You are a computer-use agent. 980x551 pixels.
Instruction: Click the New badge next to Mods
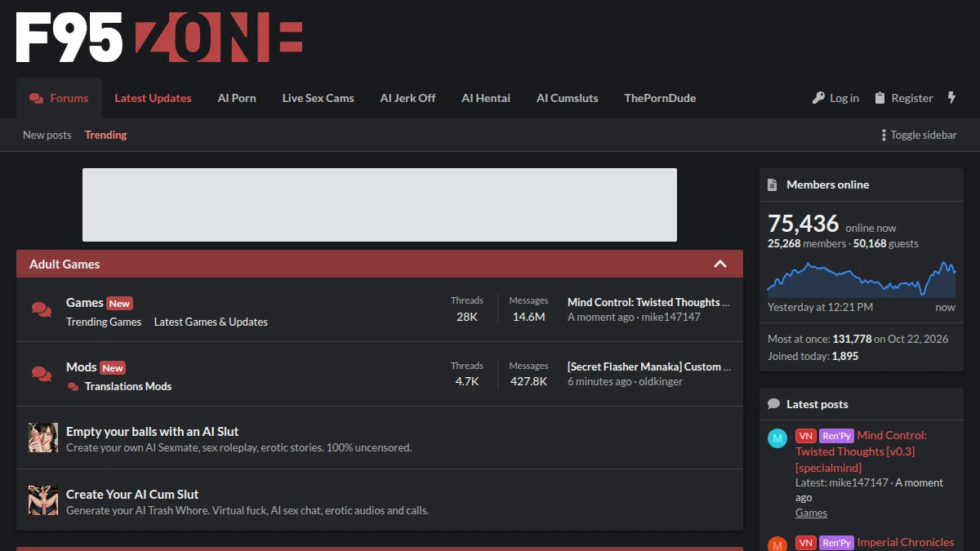pyautogui.click(x=113, y=368)
